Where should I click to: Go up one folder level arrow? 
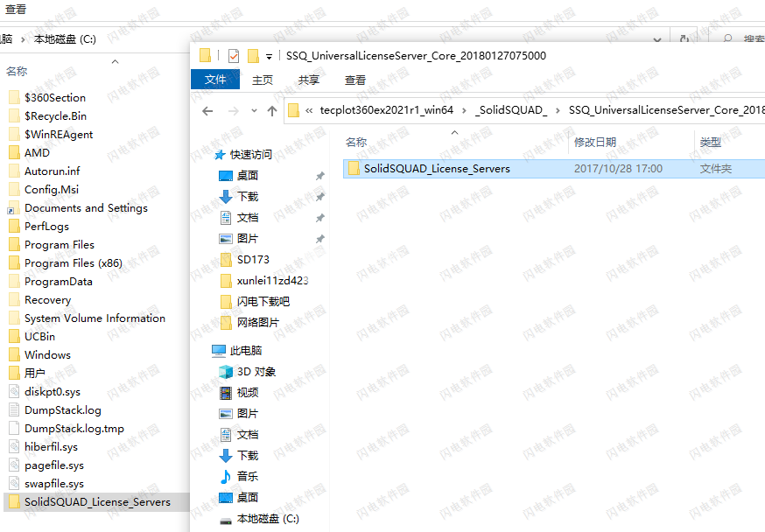[272, 111]
